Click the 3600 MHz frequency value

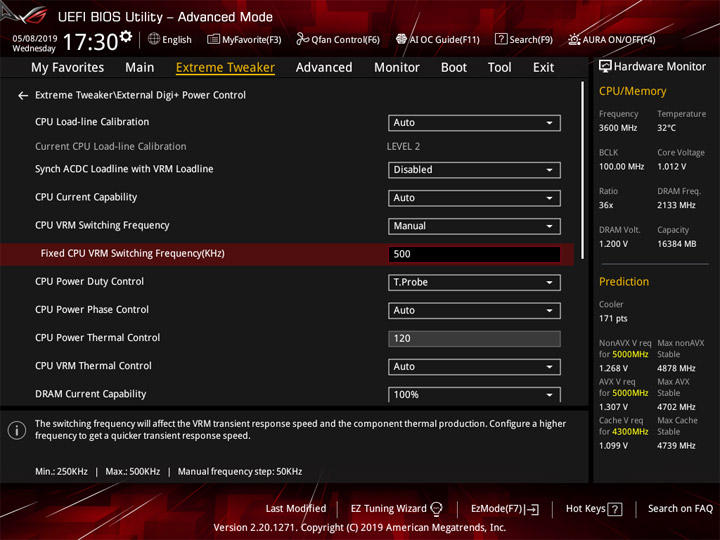[618, 128]
